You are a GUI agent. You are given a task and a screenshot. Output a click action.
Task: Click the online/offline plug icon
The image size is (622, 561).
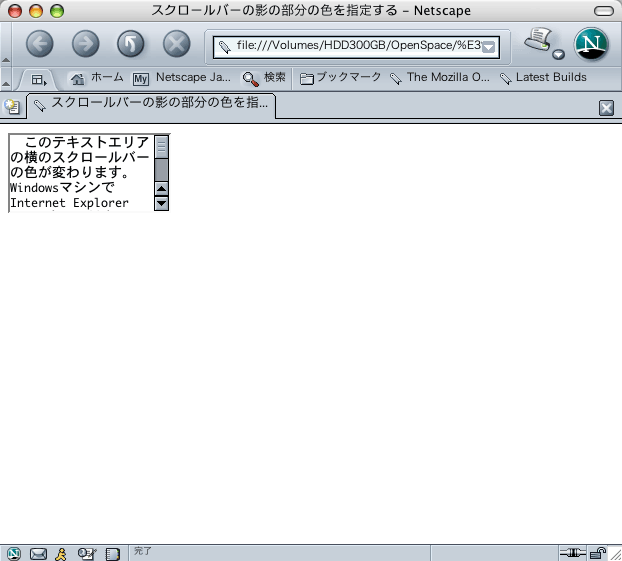pyautogui.click(x=572, y=553)
